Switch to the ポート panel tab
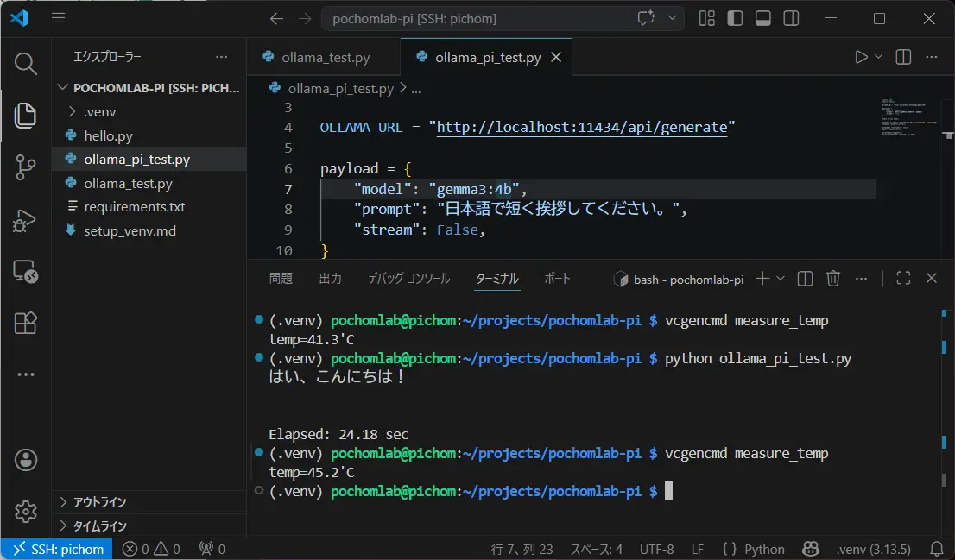This screenshot has height=560, width=955. coord(557,278)
